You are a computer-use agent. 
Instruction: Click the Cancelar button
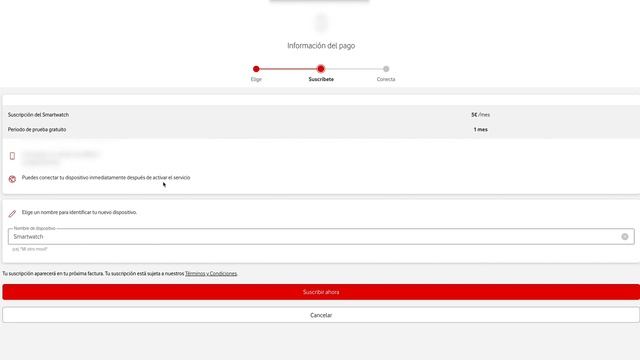[321, 315]
